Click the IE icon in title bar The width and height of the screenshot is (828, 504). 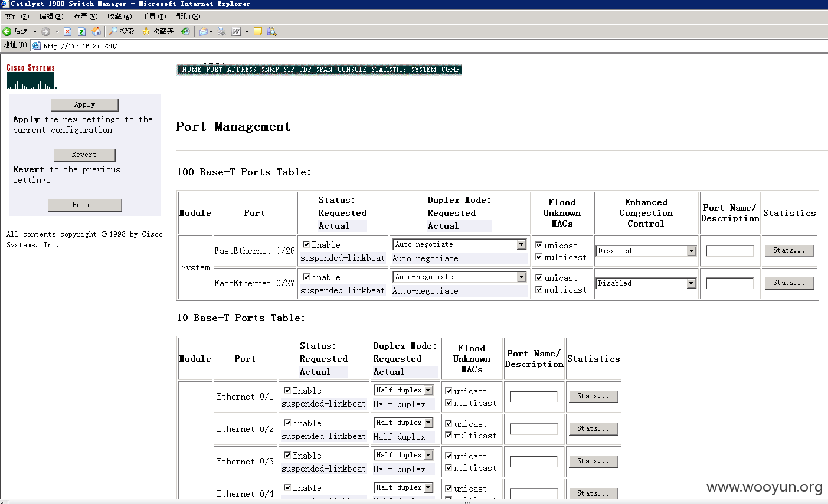tap(5, 4)
